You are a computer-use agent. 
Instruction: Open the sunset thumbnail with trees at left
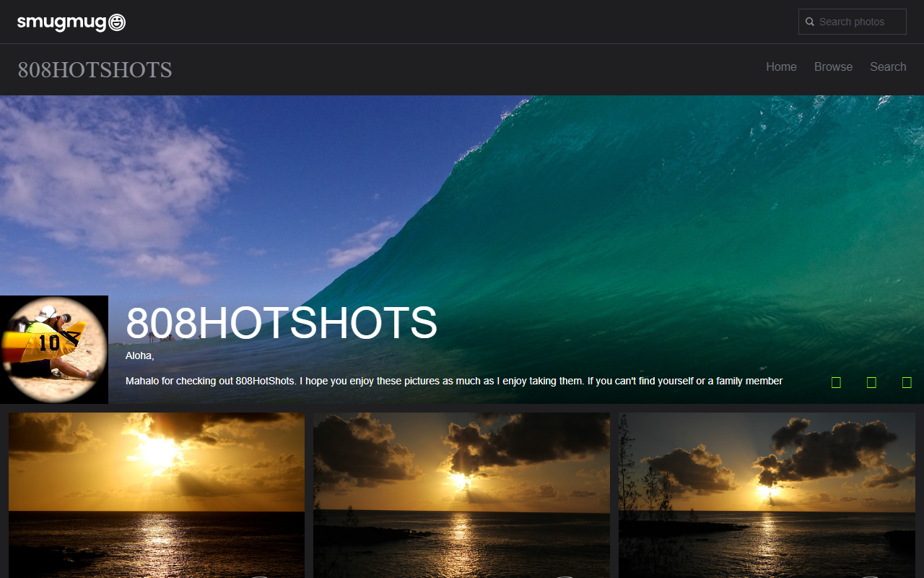pyautogui.click(x=767, y=495)
